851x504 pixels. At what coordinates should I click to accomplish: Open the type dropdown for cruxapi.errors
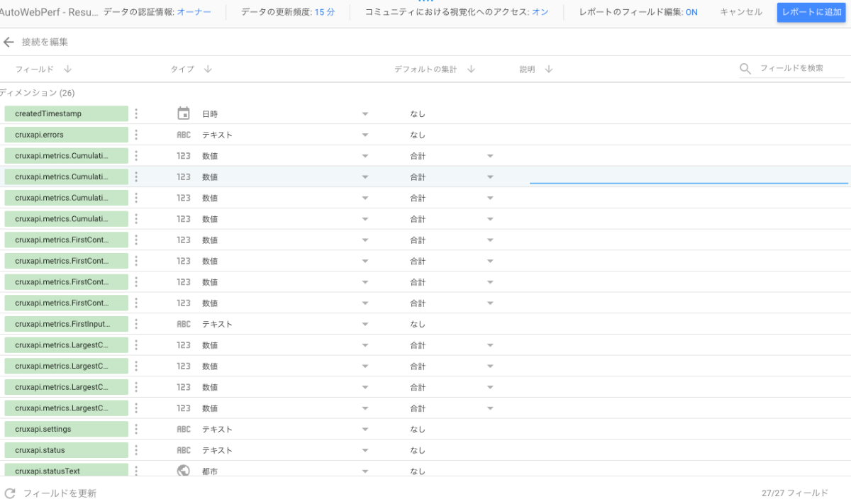tap(365, 135)
